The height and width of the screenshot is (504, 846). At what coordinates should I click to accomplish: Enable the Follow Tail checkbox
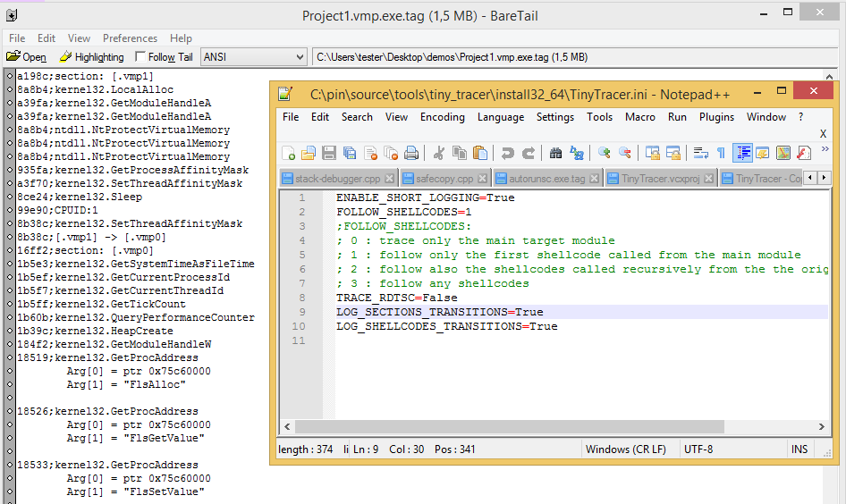(140, 56)
